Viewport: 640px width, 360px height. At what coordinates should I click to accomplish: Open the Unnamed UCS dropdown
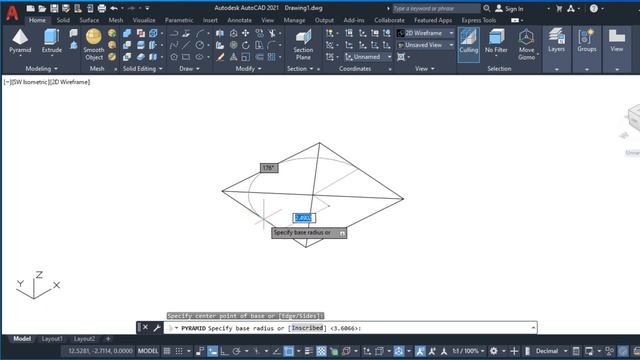pos(368,57)
